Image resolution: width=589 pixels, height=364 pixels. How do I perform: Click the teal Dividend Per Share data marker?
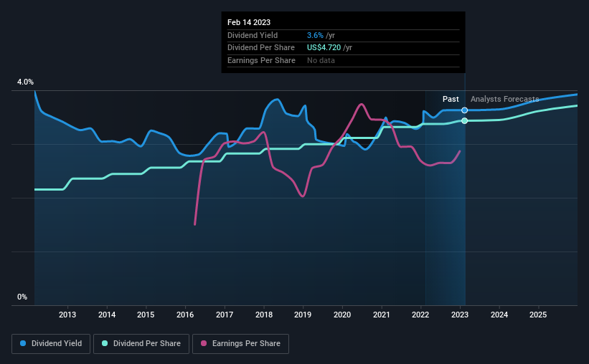[x=465, y=121]
